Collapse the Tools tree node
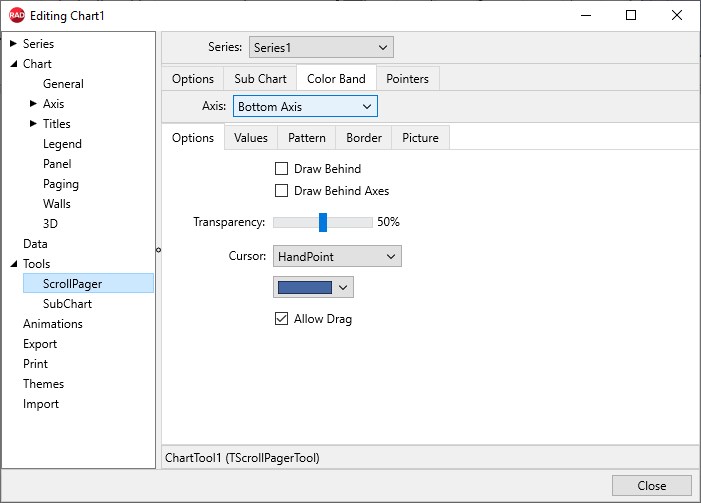Screen dimensions: 701x503 click(x=14, y=264)
